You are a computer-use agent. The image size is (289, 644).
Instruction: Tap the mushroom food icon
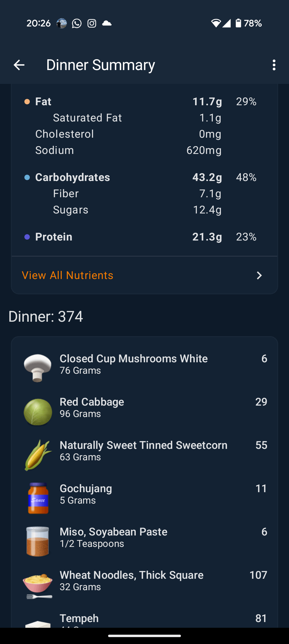pyautogui.click(x=38, y=367)
